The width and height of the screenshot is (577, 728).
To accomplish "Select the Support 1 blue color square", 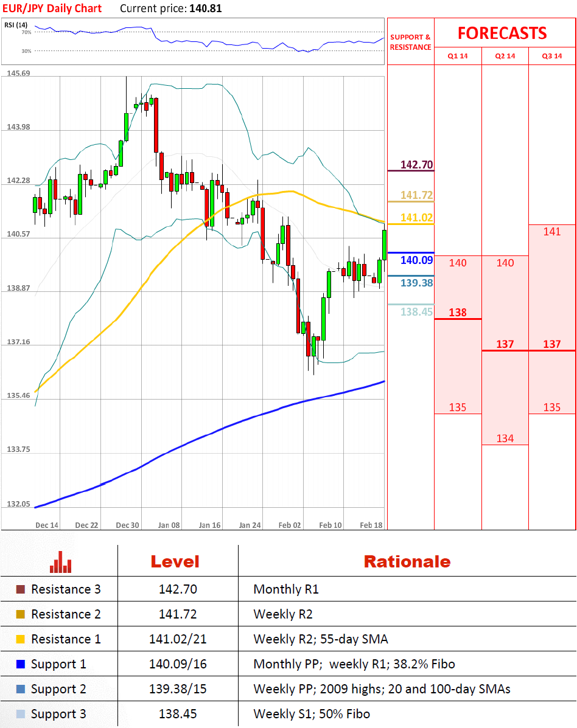I will tap(21, 664).
